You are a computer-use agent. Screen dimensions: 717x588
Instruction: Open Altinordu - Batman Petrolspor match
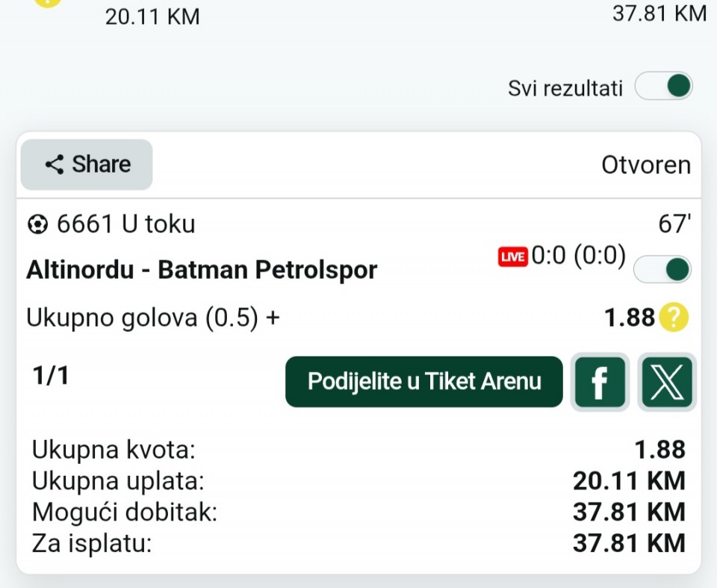coord(202,270)
